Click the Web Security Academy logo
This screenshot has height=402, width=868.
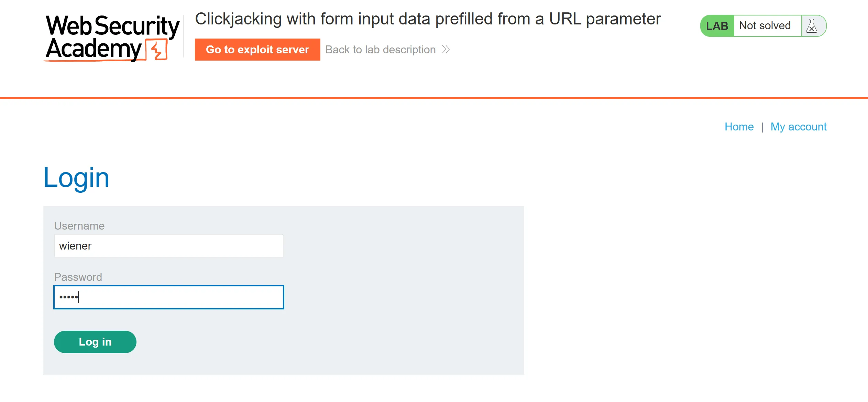click(x=112, y=38)
